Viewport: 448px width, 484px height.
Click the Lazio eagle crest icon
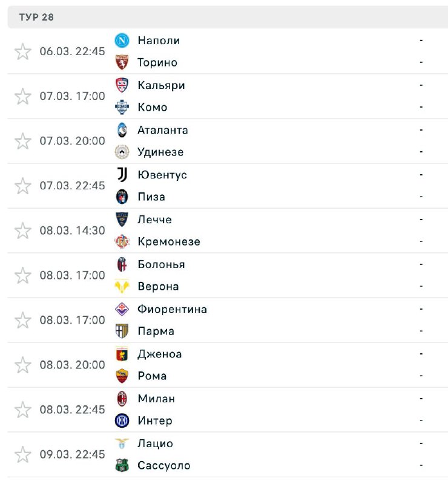122,443
